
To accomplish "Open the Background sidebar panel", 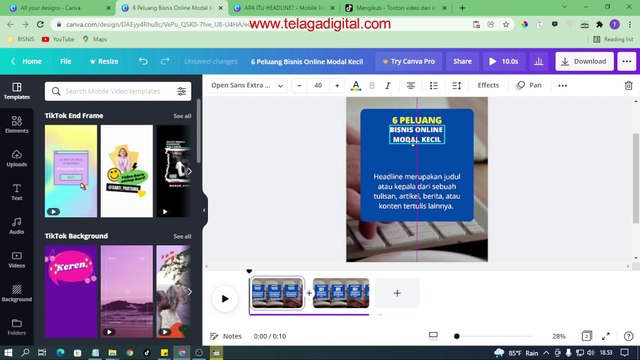I will (17, 293).
